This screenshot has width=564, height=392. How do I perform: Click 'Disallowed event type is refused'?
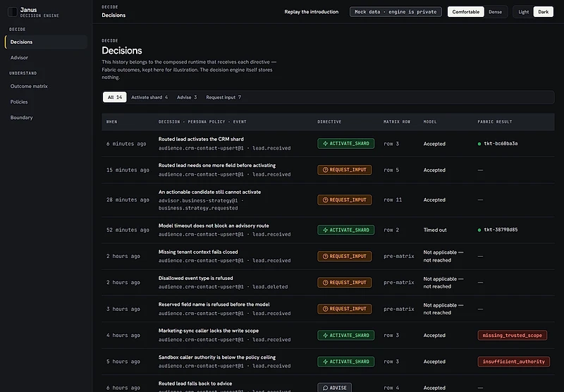(196, 278)
